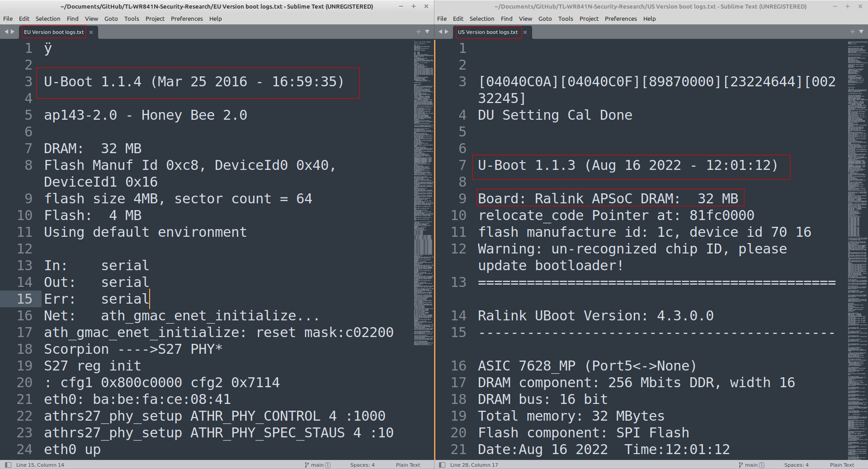Open Tools menu in US Version window
The width and height of the screenshot is (868, 469).
[566, 19]
